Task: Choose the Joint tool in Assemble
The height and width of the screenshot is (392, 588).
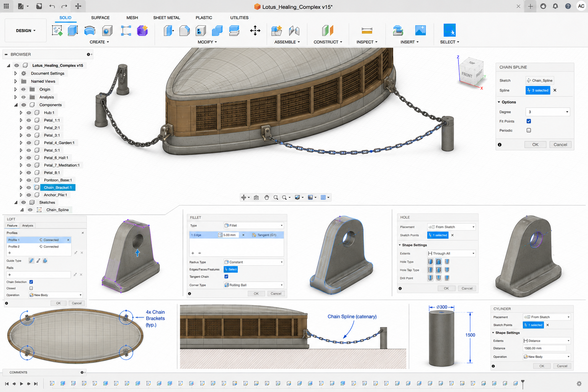Action: [294, 31]
